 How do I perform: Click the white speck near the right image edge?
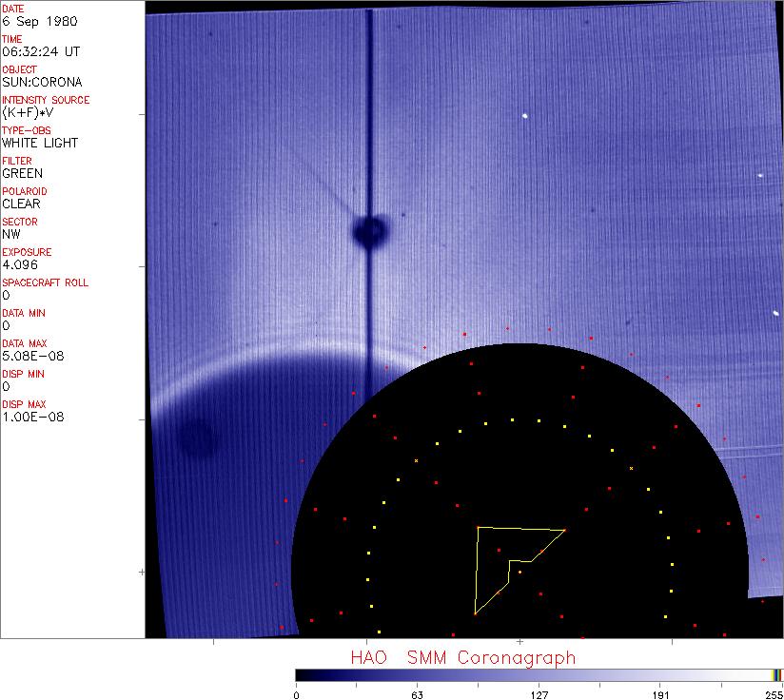(775, 314)
